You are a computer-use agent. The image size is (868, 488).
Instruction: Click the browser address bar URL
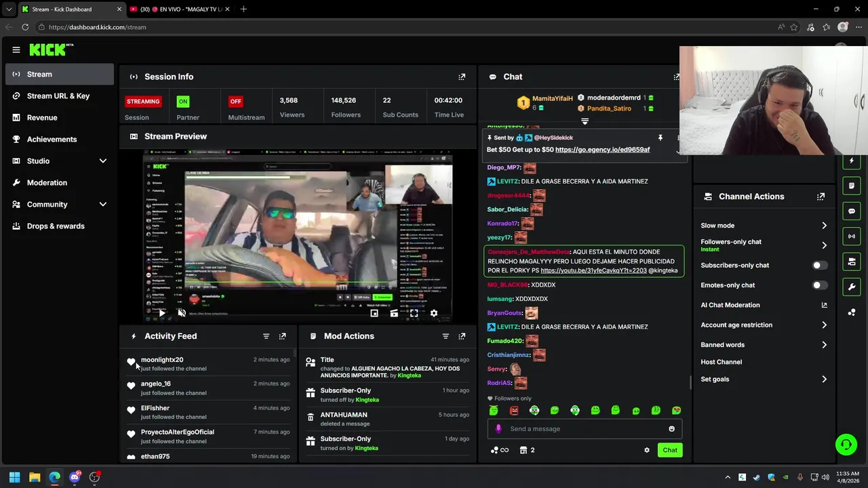[97, 27]
